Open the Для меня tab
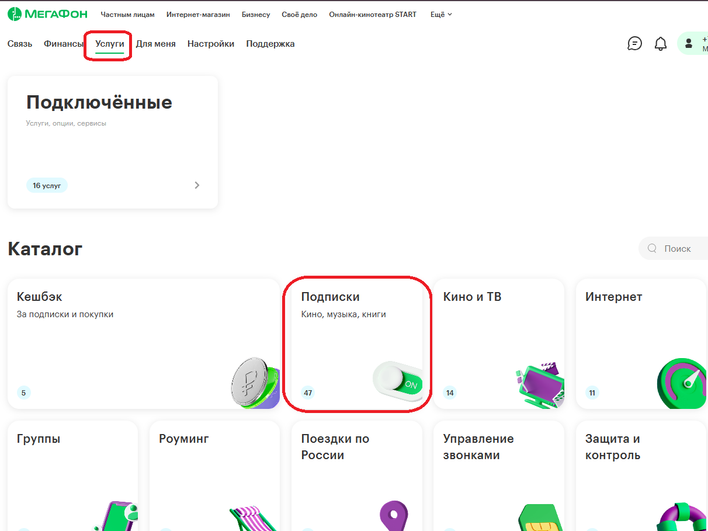The height and width of the screenshot is (531, 708). [x=156, y=44]
